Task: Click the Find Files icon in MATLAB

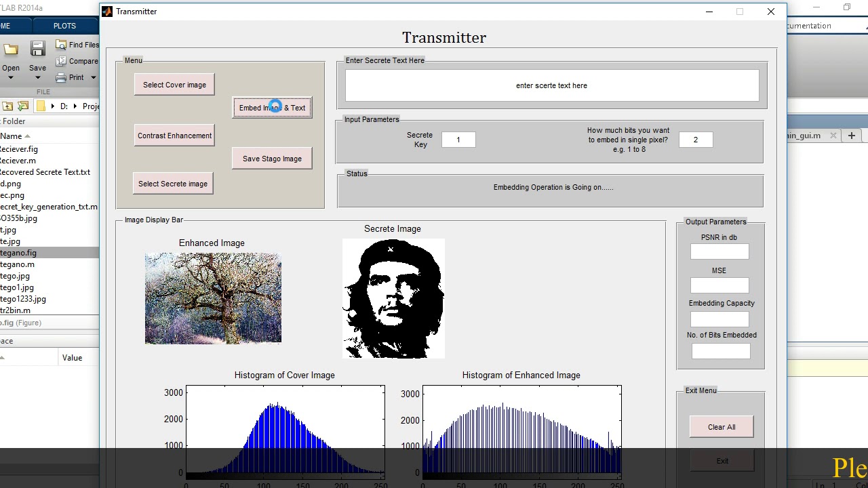Action: (x=61, y=45)
